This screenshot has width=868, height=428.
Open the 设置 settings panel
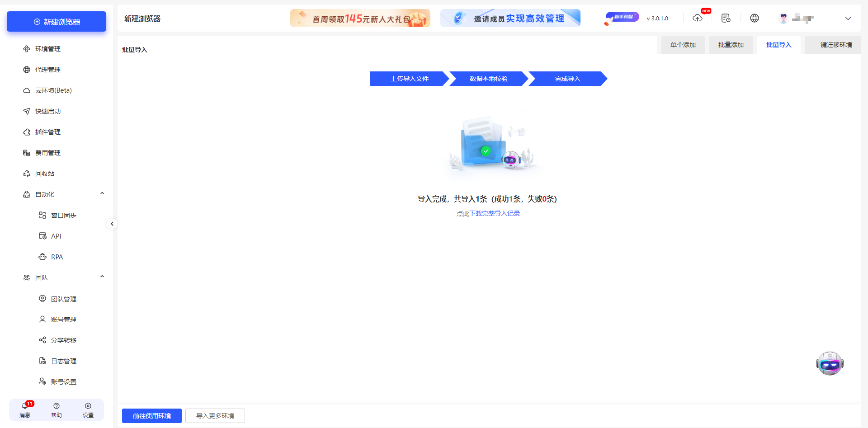click(x=88, y=410)
